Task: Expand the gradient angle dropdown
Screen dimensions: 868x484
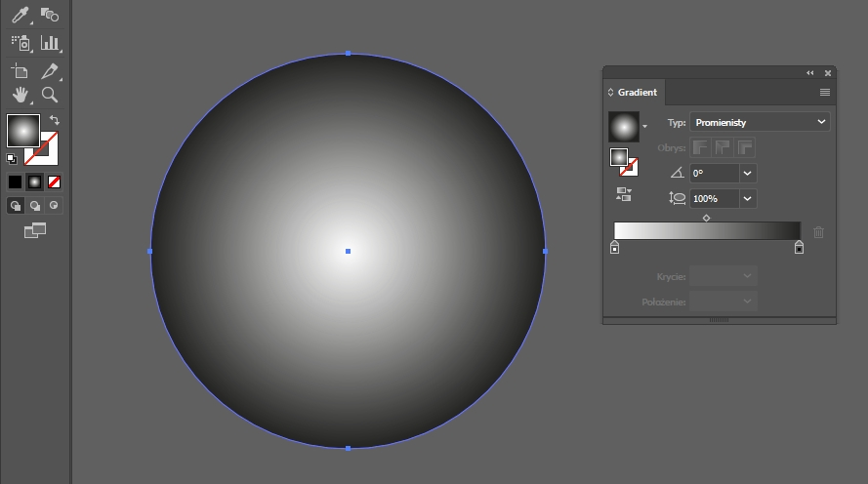Action: click(x=748, y=173)
